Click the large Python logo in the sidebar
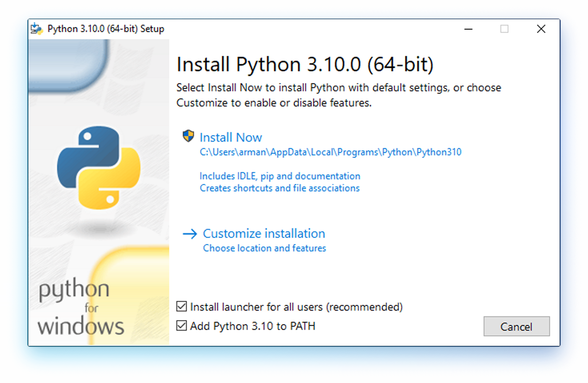The image size is (588, 383). pos(99,166)
